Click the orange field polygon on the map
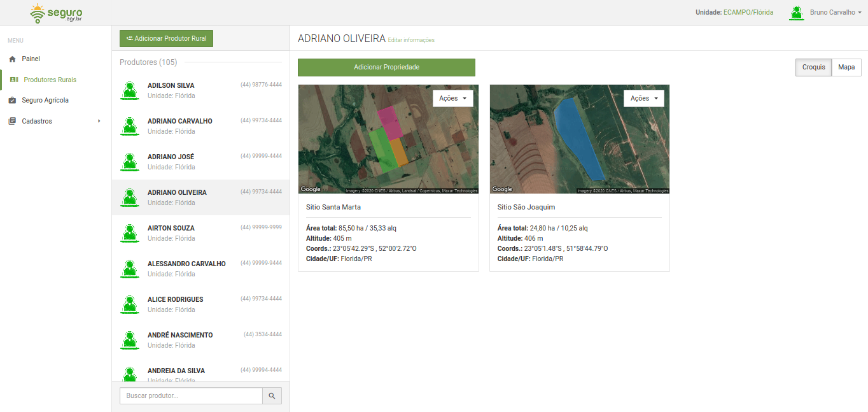 (x=399, y=152)
